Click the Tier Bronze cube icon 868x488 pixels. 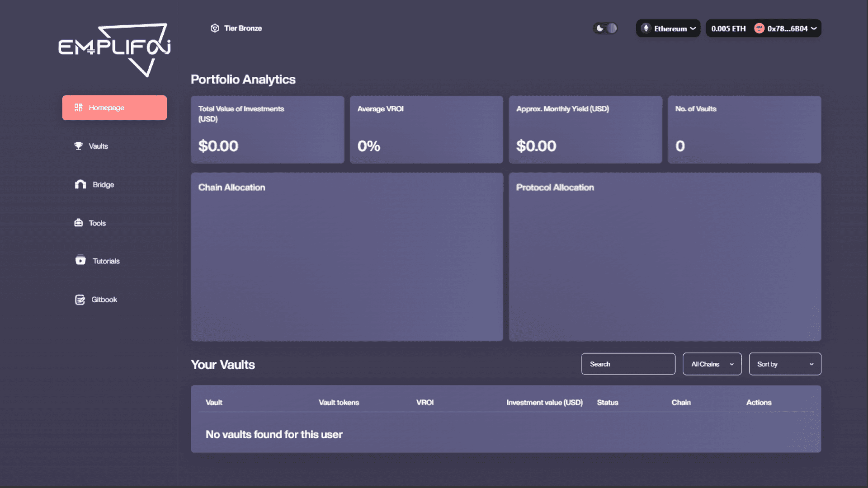pos(215,28)
